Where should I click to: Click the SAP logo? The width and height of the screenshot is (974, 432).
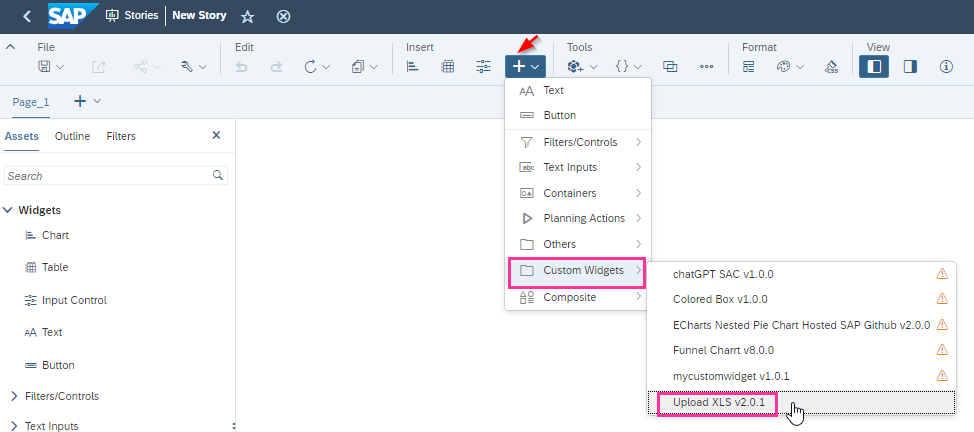click(73, 16)
